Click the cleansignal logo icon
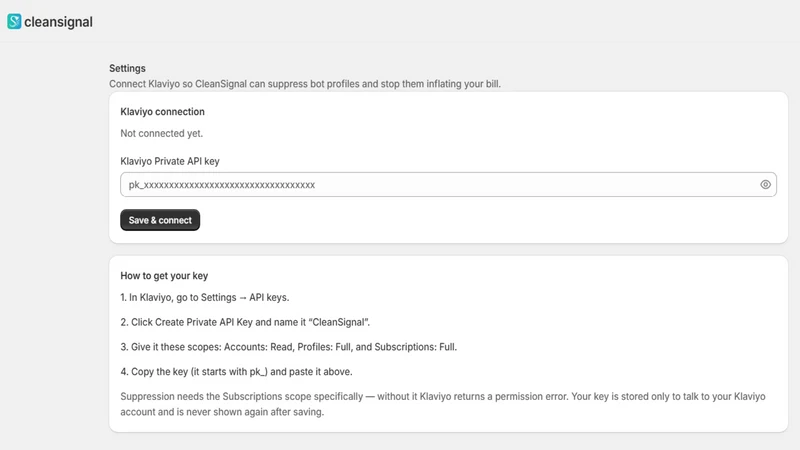Screen dimensions: 800x450 click(x=14, y=21)
